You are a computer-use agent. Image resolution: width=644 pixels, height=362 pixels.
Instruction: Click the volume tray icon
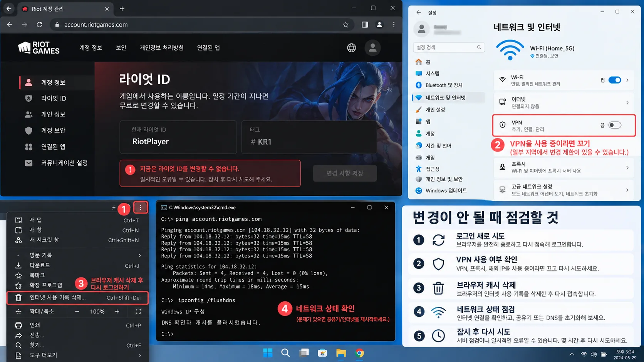click(x=594, y=354)
